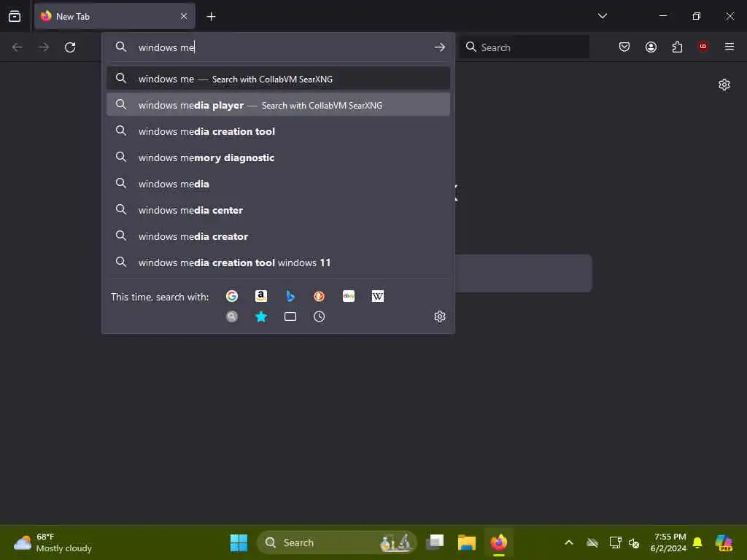Search with Bing this time
This screenshot has width=747, height=560.
pyautogui.click(x=290, y=296)
